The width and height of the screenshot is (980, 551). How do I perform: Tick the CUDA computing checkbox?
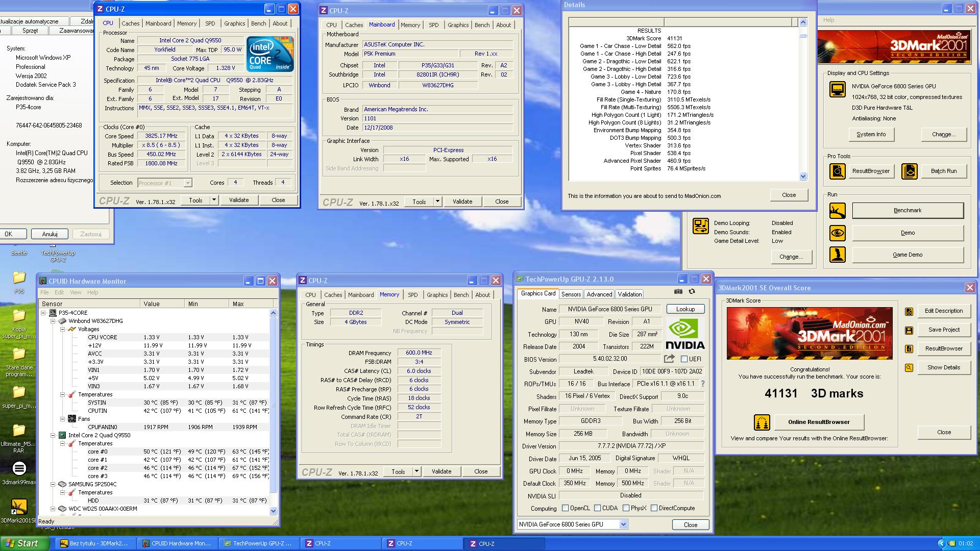coord(597,508)
